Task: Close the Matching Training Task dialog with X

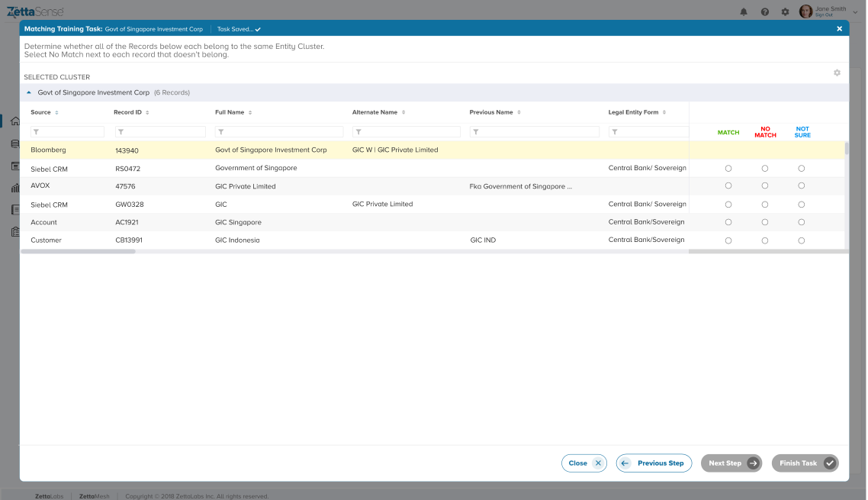Action: click(x=839, y=29)
